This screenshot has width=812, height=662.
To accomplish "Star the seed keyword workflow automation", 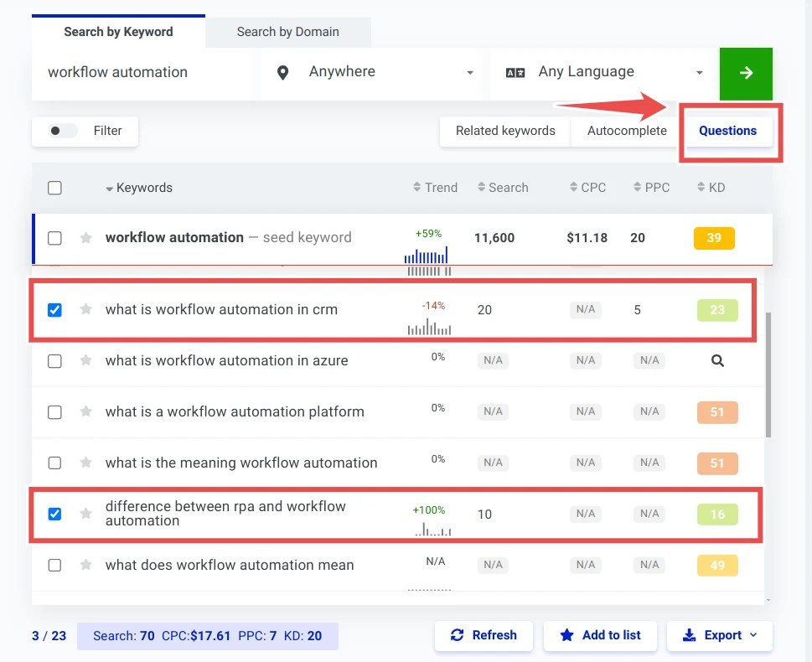I will click(x=86, y=238).
